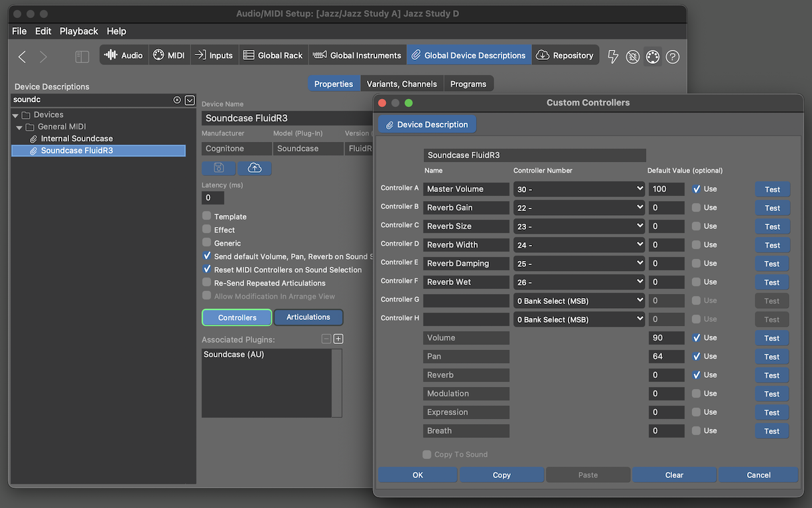Click the Copy button
Screen dimensions: 812x508
[502, 475]
